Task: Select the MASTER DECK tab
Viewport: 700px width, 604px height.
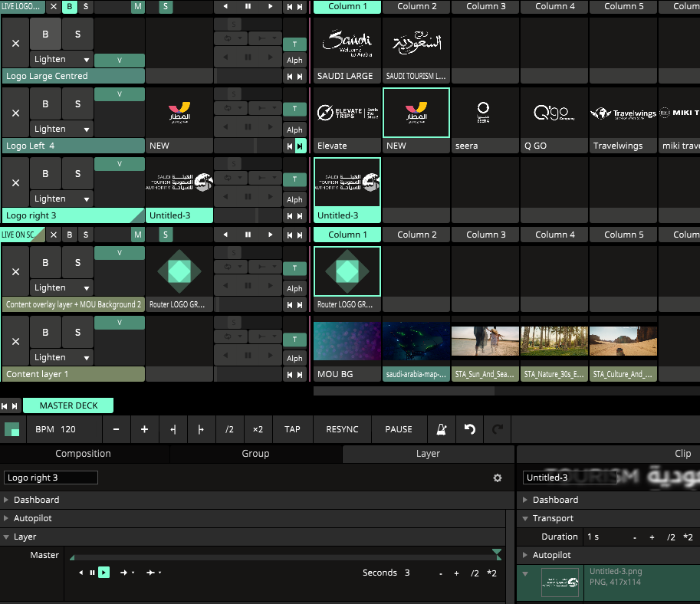Action: (68, 405)
